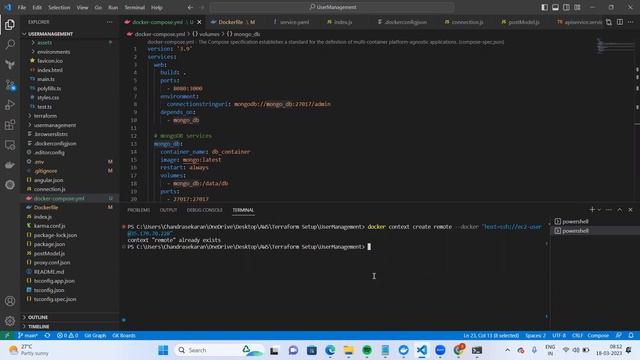Screen dimensions: 640x360
Task: Add a new terminal with plus icon
Action: click(x=592, y=209)
